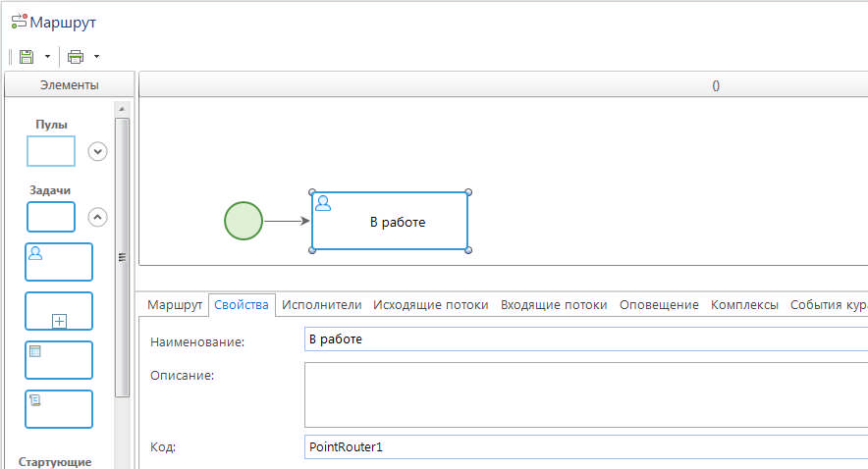Switch to the Маршрут tab
Viewport: 868px width, 469px height.
175,305
